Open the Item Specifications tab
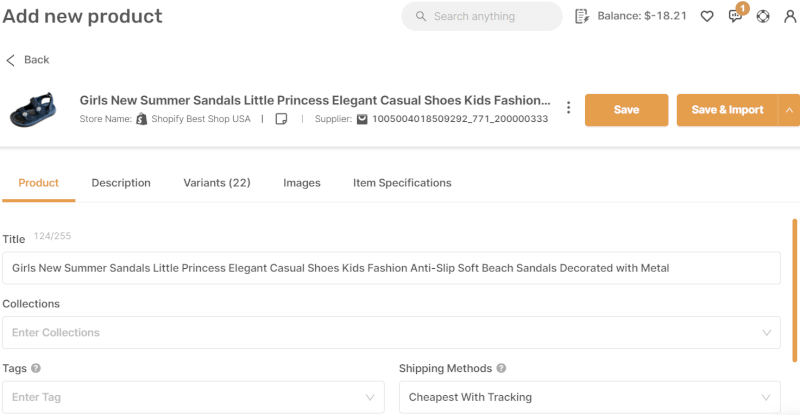800x415 pixels. pyautogui.click(x=402, y=183)
